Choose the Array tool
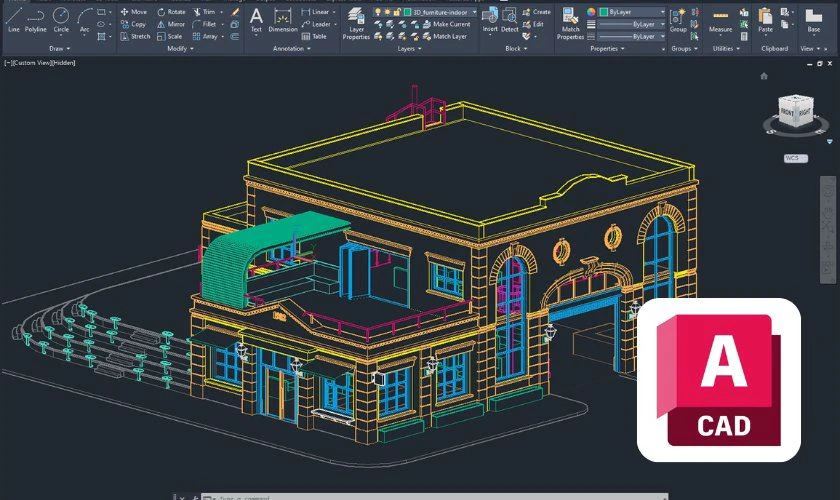The image size is (840, 500). tap(205, 36)
